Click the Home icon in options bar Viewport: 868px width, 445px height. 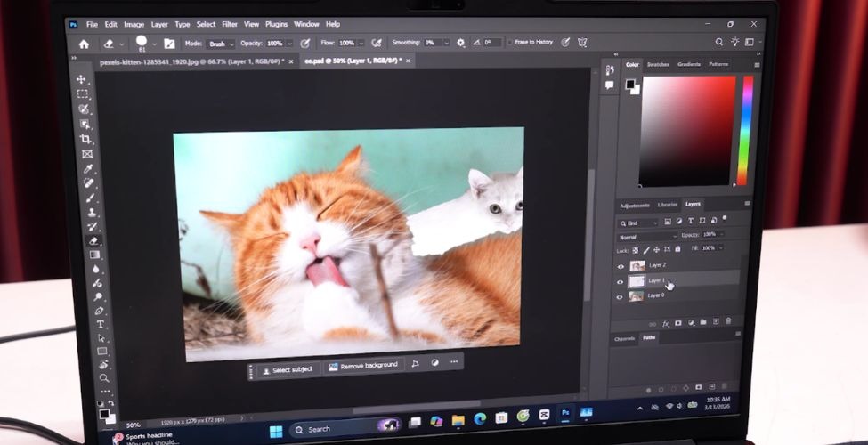point(84,44)
